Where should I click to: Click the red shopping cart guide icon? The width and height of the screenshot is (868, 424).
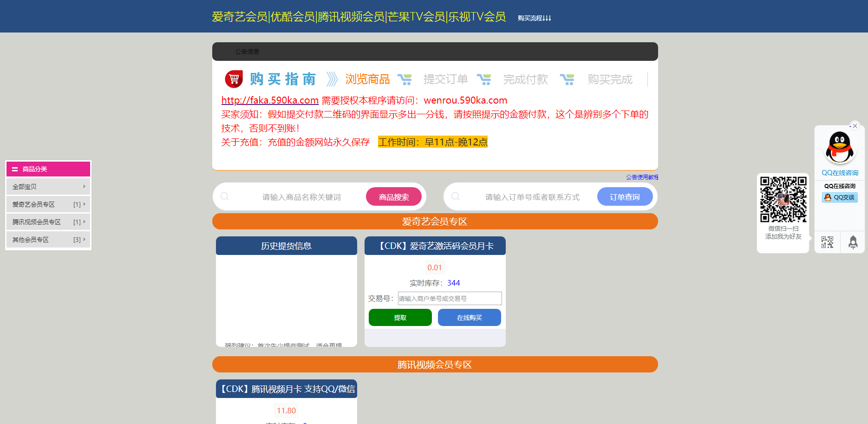point(234,79)
